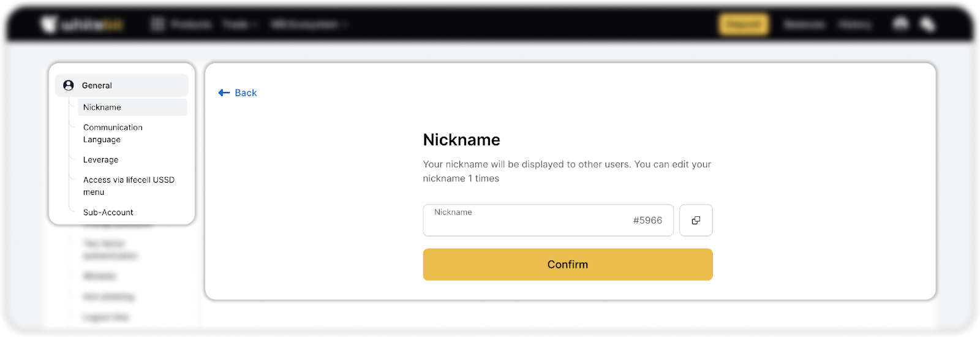Expand the Trade dropdown in header

[240, 25]
